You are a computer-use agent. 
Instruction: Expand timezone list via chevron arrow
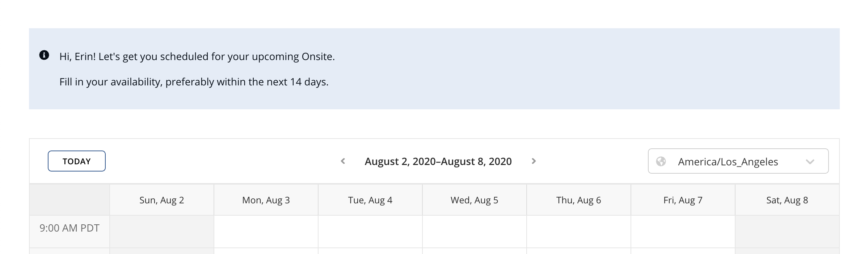[x=810, y=162]
